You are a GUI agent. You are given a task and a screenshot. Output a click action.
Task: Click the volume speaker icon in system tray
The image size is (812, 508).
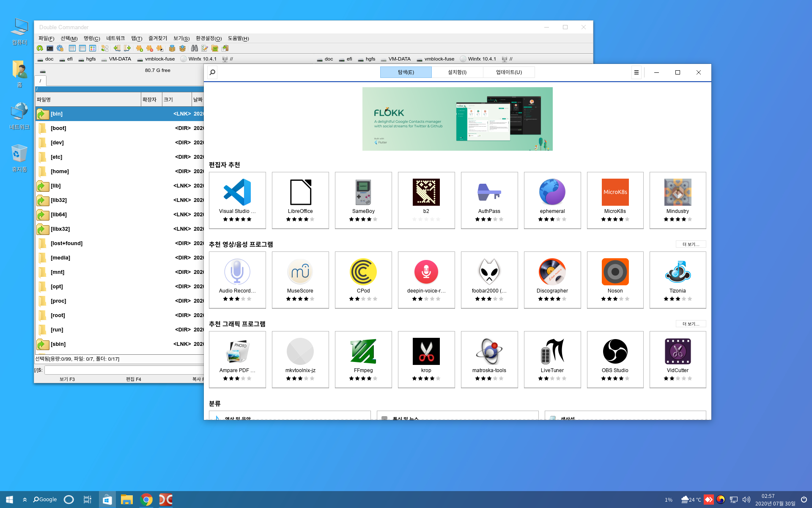tap(746, 500)
